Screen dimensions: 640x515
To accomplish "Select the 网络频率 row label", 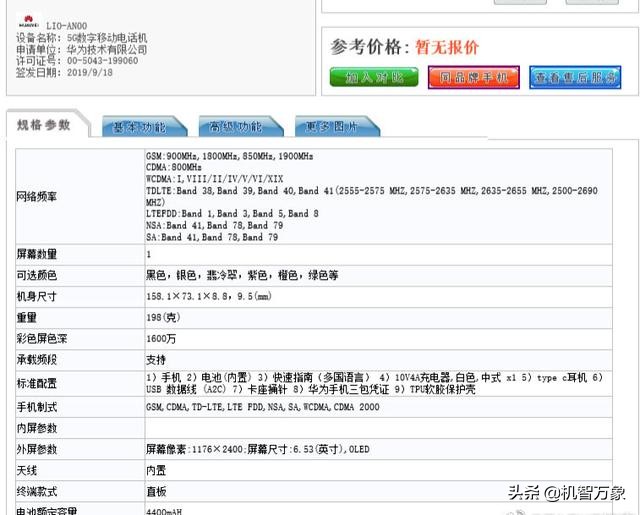I will (37, 197).
